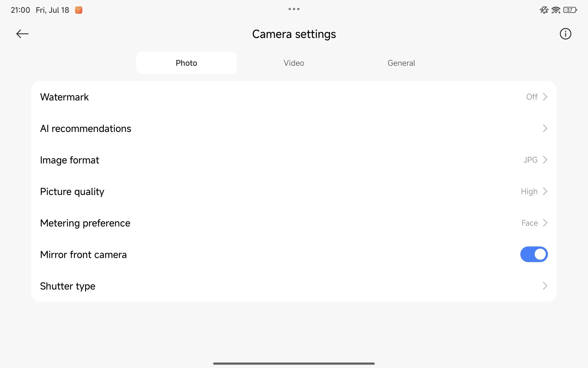Tap the battery indicator icon
This screenshot has height=368, width=588.
coord(570,10)
